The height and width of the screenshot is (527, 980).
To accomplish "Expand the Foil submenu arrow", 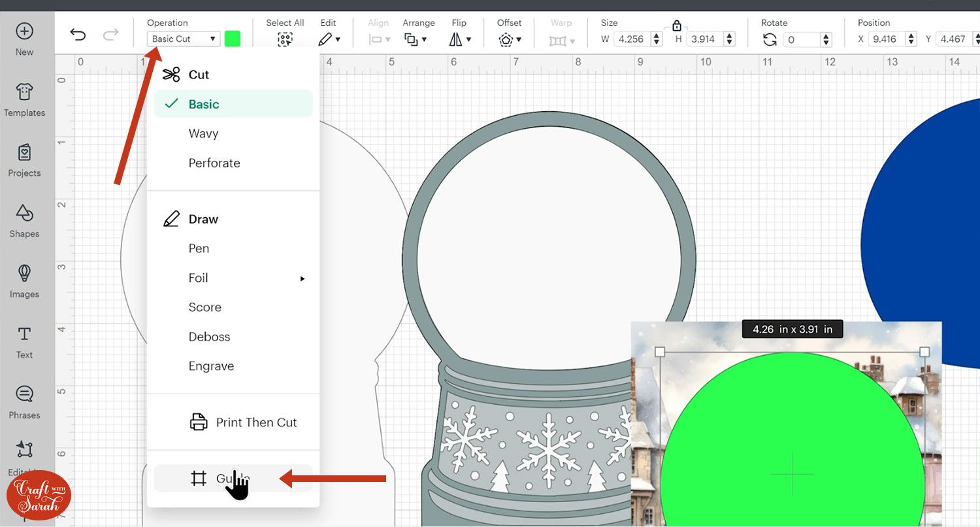I will 302,279.
